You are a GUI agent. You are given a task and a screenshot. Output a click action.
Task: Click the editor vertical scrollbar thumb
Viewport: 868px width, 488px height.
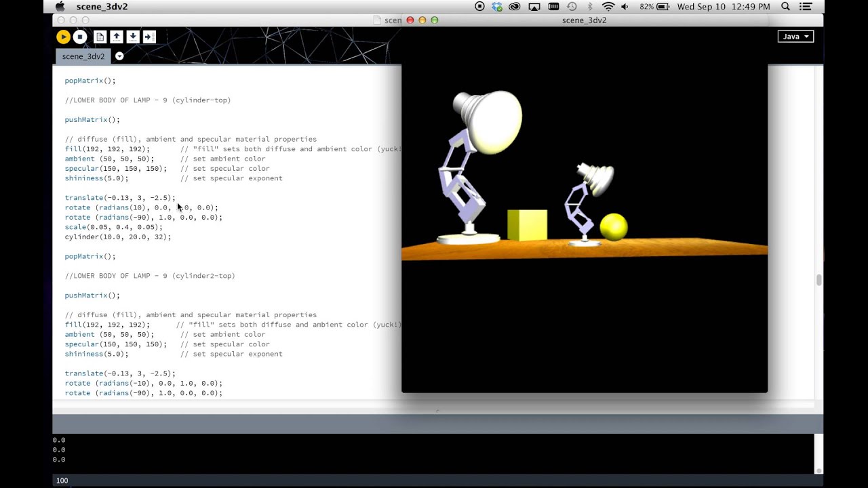pos(818,280)
